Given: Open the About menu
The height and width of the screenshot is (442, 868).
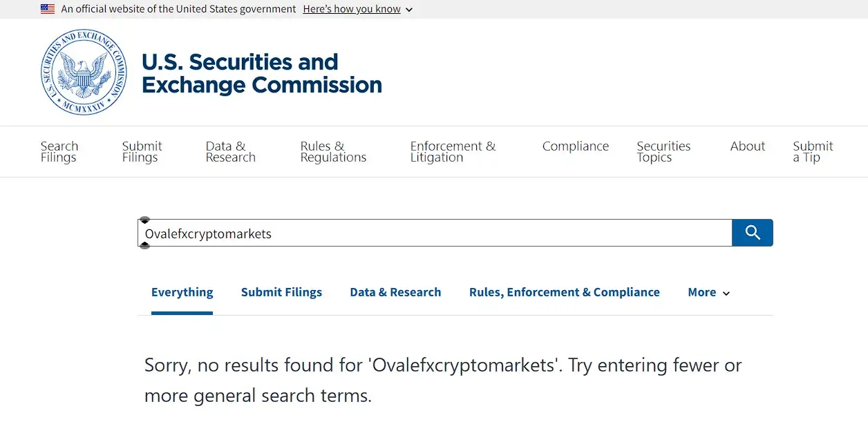Looking at the screenshot, I should click(x=748, y=146).
